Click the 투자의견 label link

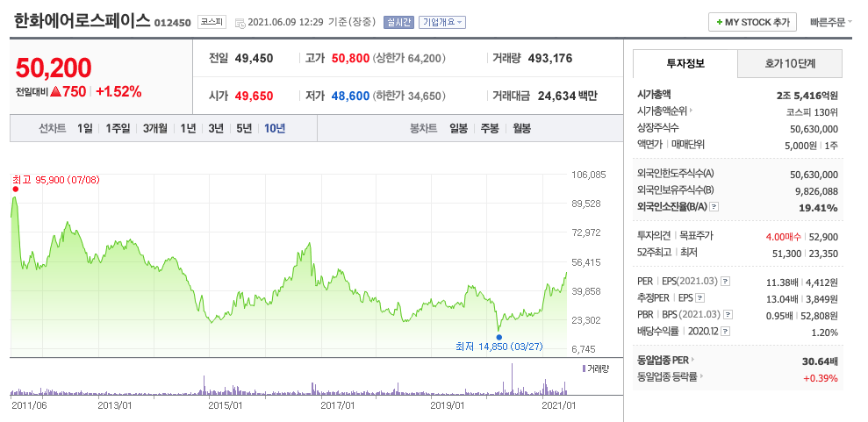[656, 236]
